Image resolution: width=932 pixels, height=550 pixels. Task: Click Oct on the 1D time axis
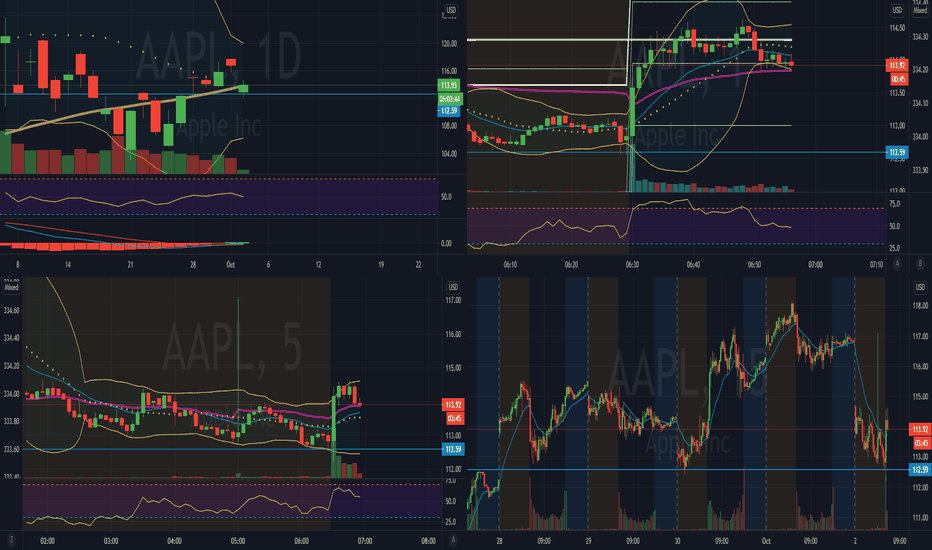point(231,265)
